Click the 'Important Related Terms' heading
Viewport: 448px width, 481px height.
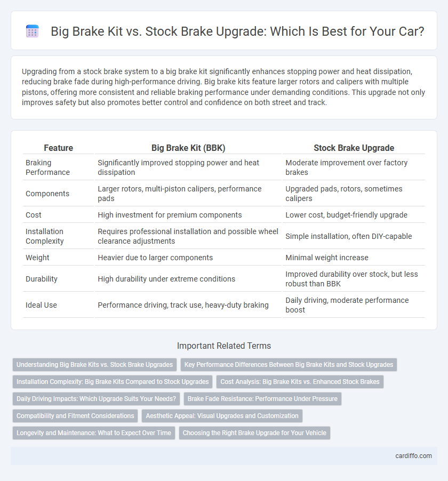(224, 346)
